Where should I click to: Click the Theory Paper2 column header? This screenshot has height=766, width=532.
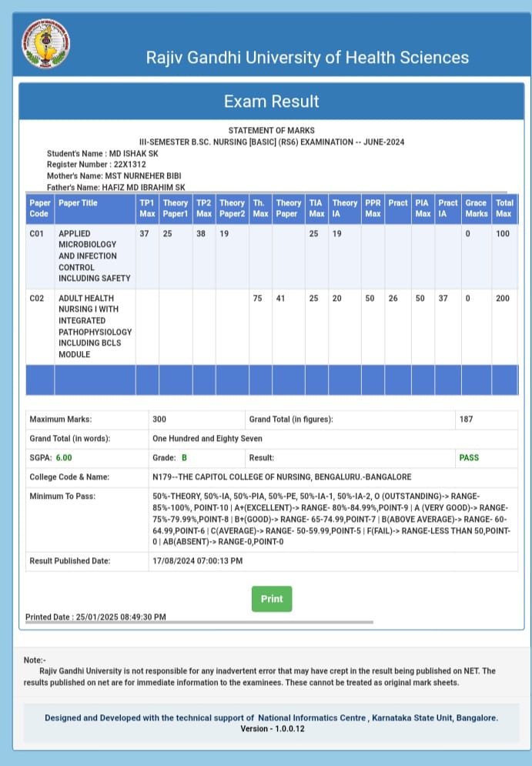tap(232, 208)
